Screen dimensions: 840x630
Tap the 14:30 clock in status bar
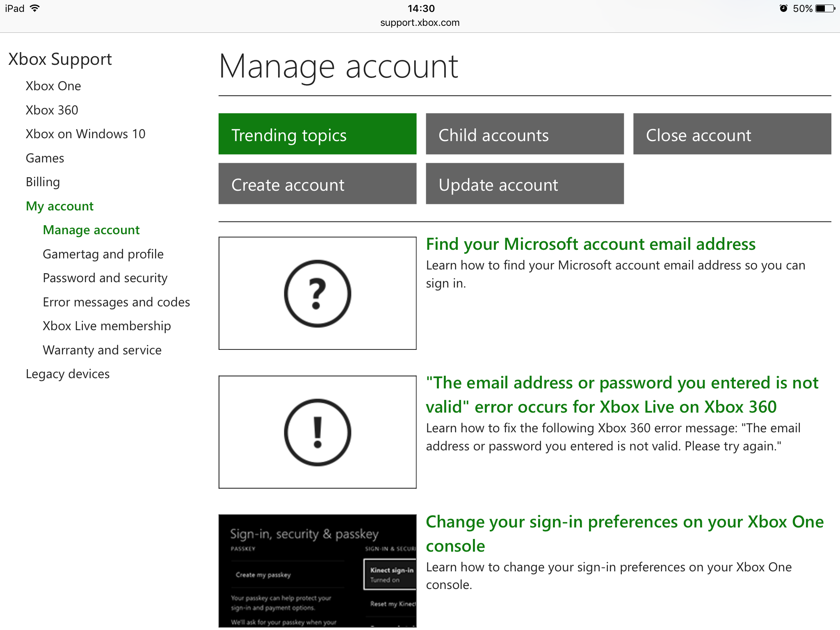click(421, 8)
